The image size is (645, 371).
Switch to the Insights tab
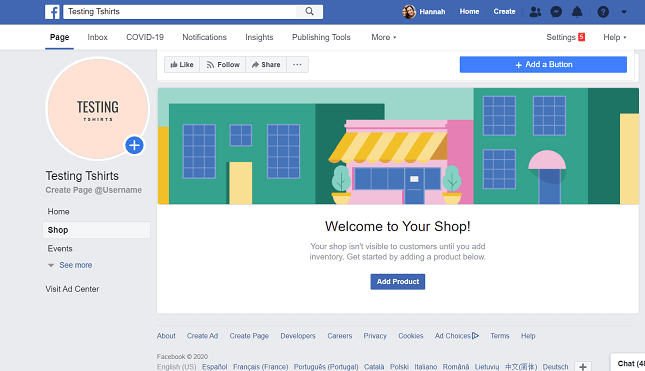pyautogui.click(x=259, y=37)
